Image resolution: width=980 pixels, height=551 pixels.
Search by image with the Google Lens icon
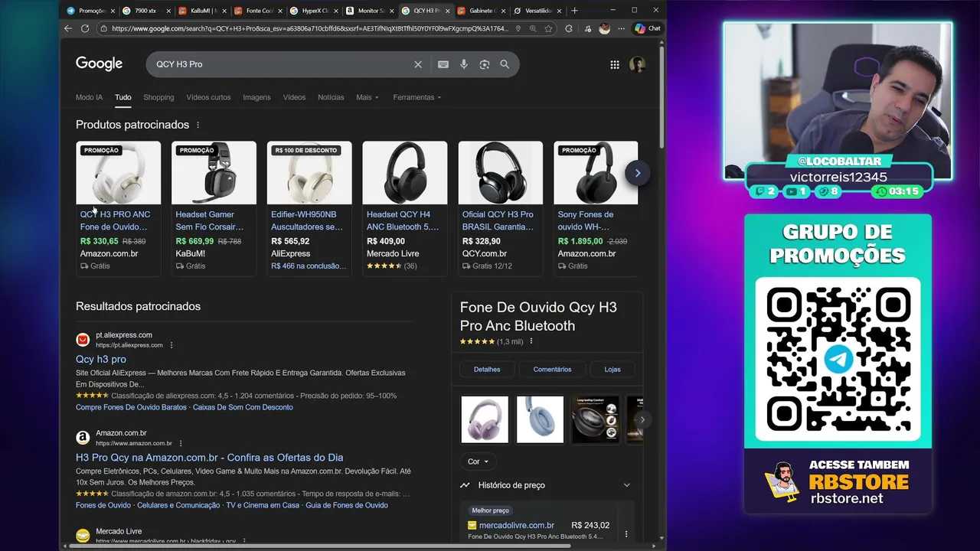click(485, 64)
